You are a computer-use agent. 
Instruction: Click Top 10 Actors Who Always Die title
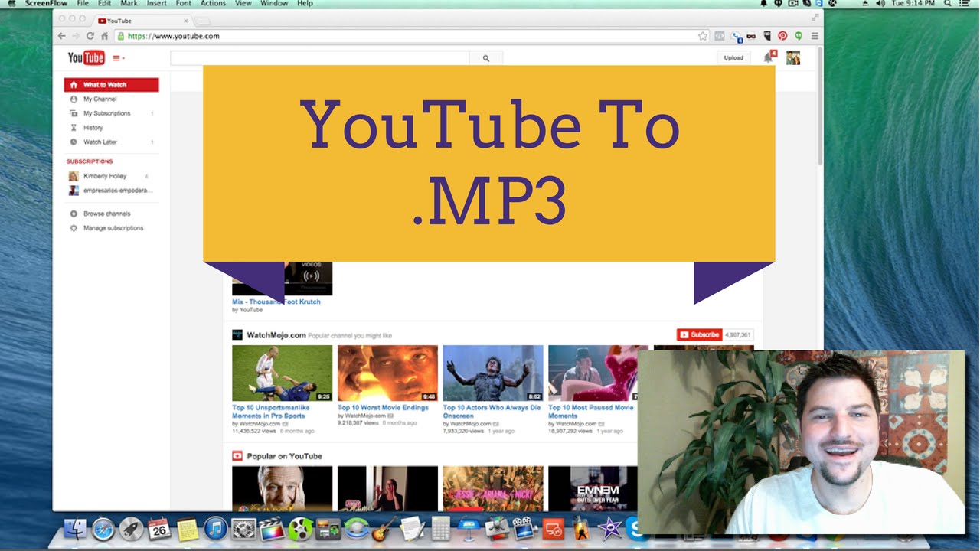pos(492,412)
